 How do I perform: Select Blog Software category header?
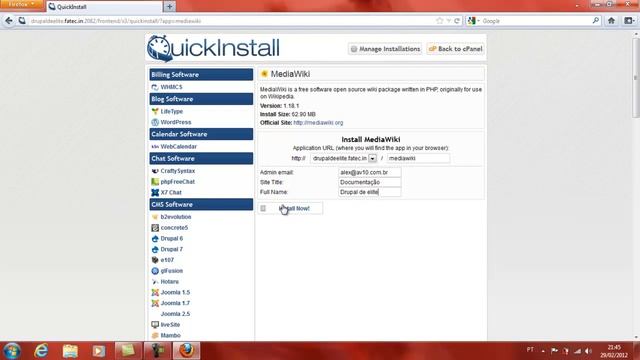(201, 99)
